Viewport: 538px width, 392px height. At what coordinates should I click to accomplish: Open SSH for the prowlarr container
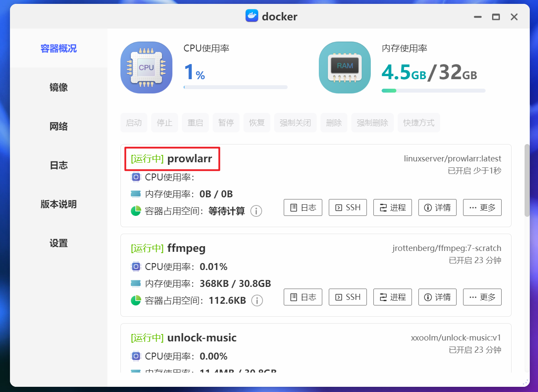pos(348,208)
